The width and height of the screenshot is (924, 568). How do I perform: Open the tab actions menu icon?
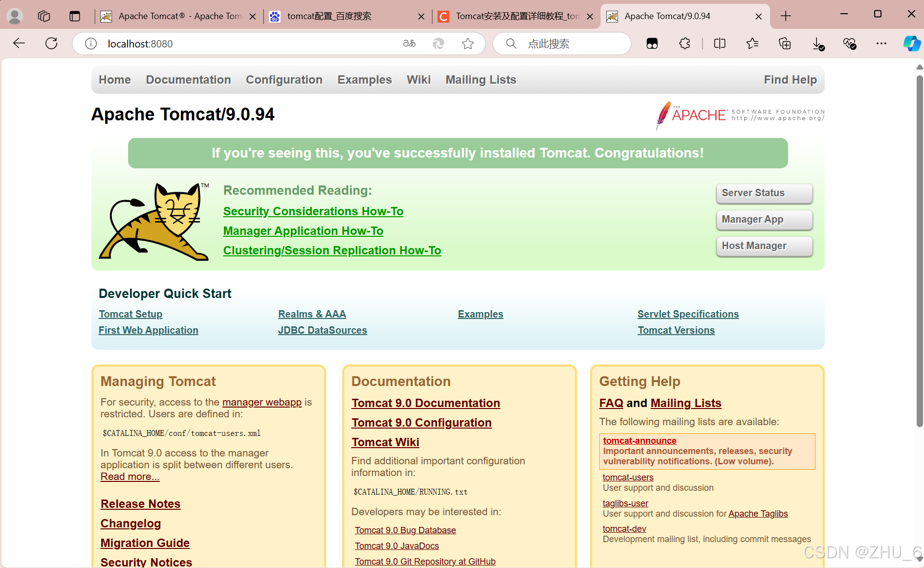(74, 16)
